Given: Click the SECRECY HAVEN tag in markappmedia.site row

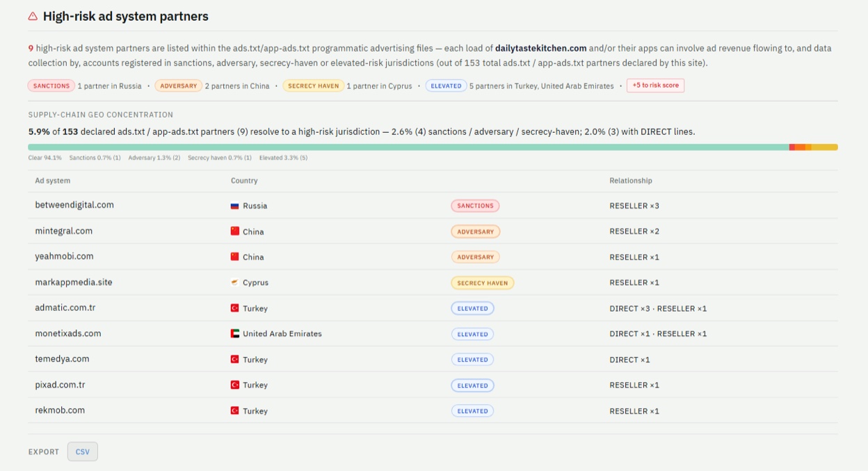Looking at the screenshot, I should point(483,283).
